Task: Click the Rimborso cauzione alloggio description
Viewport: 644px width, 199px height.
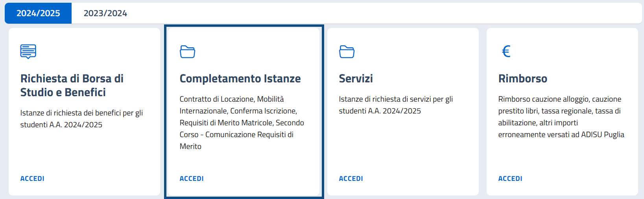Action: pyautogui.click(x=561, y=117)
